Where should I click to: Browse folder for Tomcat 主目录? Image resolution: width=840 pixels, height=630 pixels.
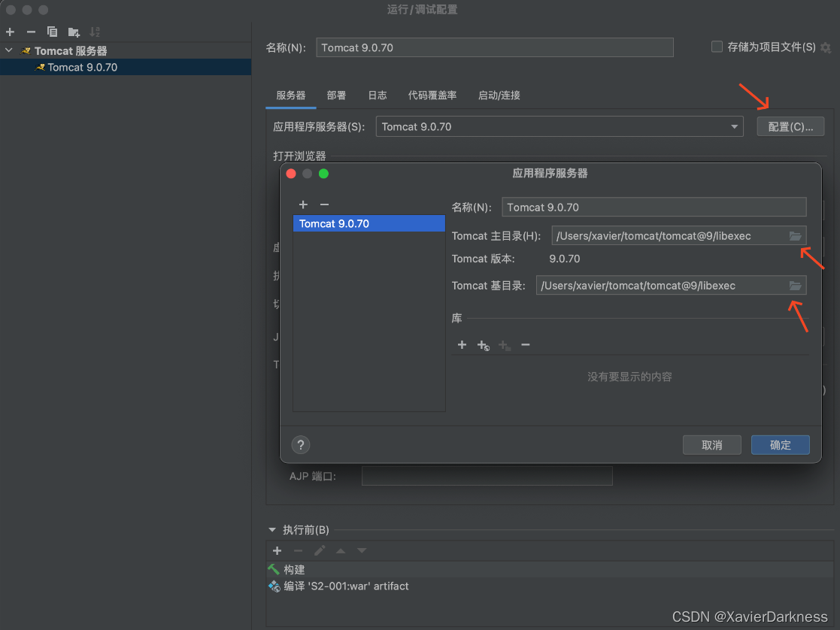point(795,236)
